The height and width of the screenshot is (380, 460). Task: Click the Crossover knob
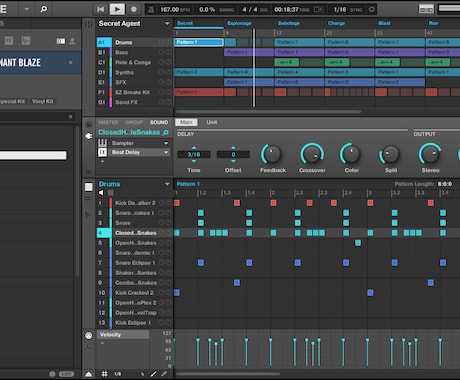tap(312, 154)
